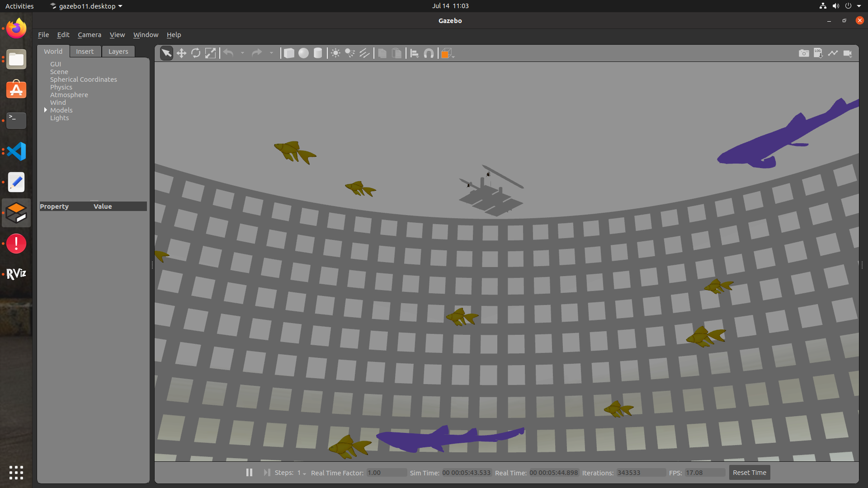The image size is (868, 488).
Task: Click the Reset Time button
Action: click(749, 472)
